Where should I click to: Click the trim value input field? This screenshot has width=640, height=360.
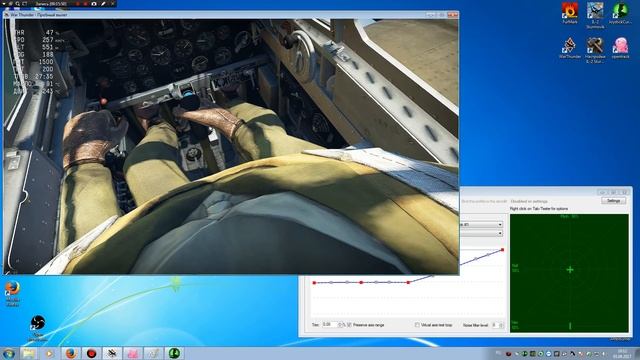pyautogui.click(x=330, y=325)
